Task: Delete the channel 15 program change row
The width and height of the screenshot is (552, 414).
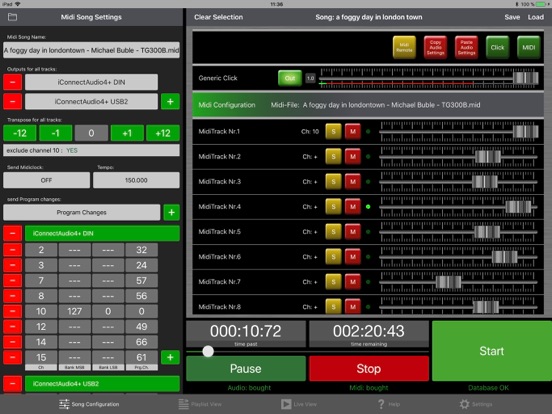Action: click(x=12, y=357)
